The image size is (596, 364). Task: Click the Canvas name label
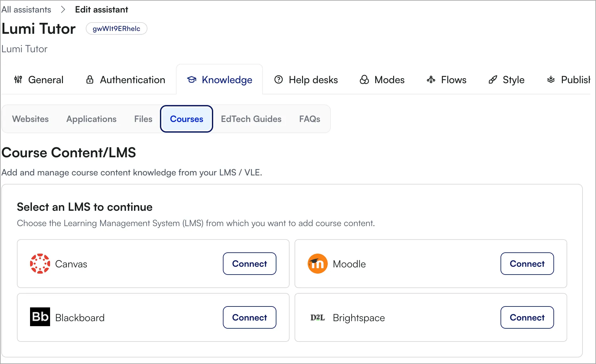71,264
